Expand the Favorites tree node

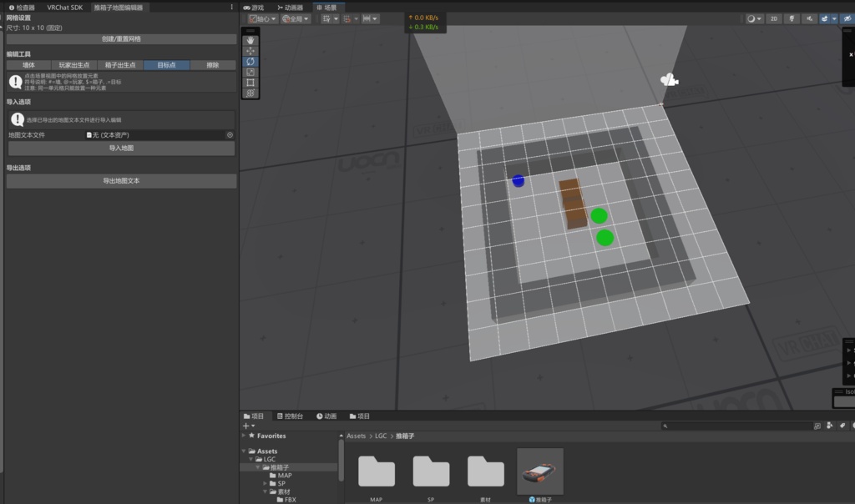point(243,436)
